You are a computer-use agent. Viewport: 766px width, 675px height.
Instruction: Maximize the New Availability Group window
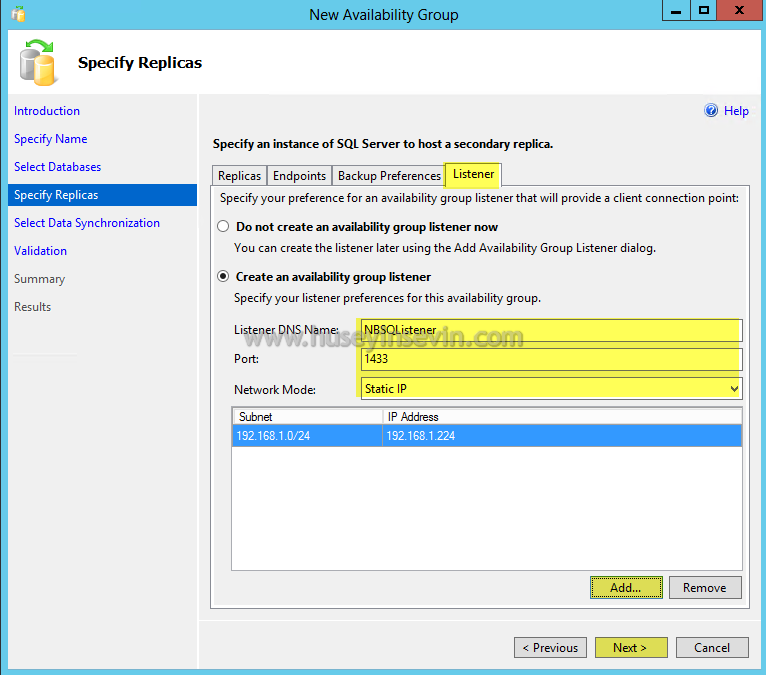[x=703, y=10]
